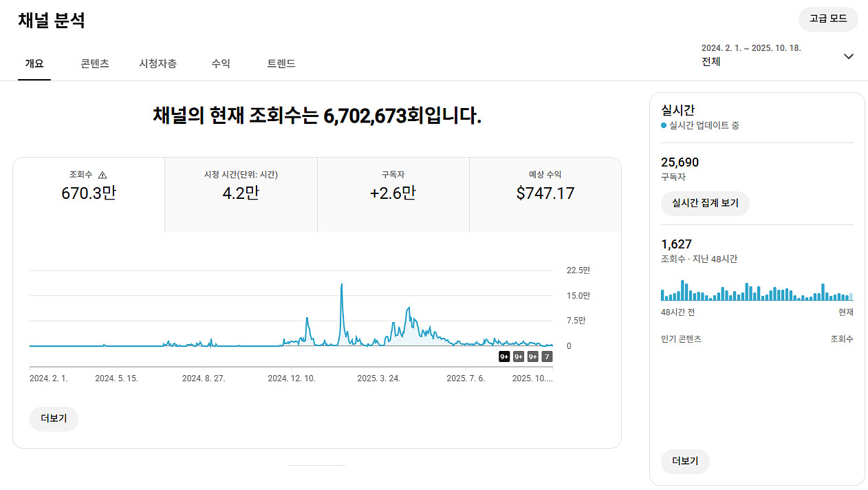Select the 구독자 +2.6만 metric card
This screenshot has width=868, height=490.
point(393,194)
